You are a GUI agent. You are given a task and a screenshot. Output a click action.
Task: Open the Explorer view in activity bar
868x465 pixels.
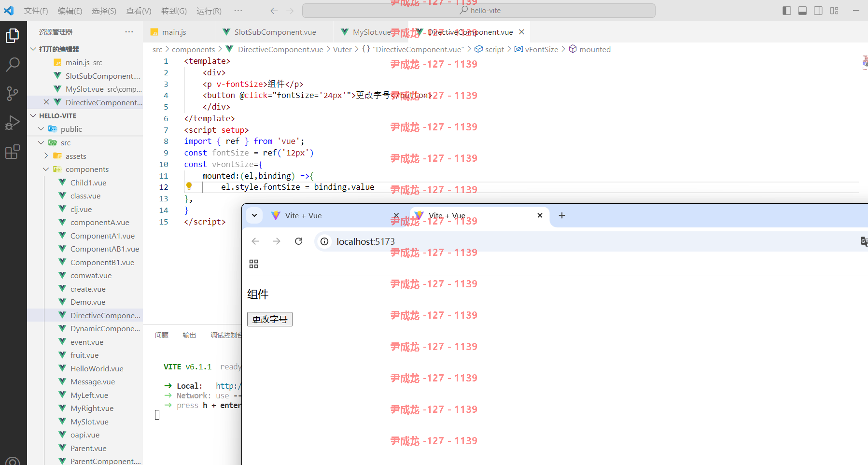pos(13,35)
